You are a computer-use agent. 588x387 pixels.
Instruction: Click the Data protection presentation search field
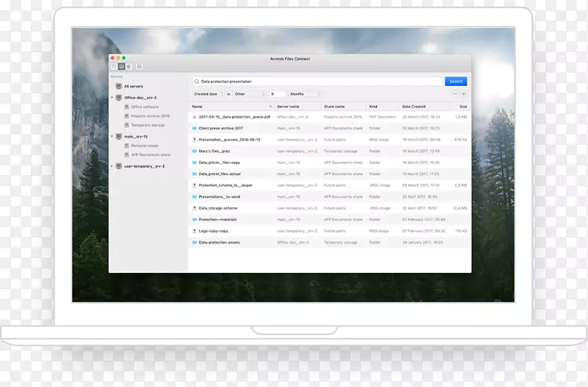[x=316, y=82]
